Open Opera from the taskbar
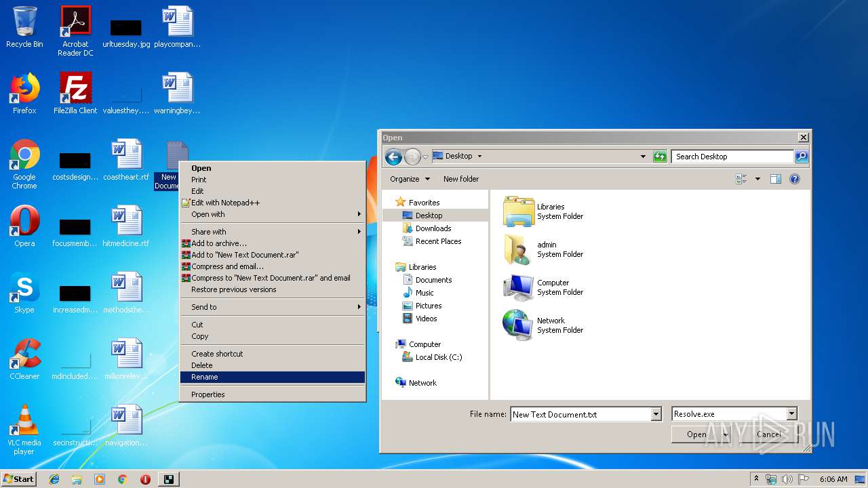Screen dimensions: 868x488 click(145, 479)
